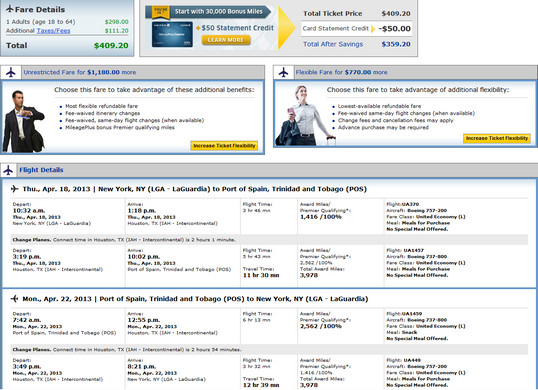Click the businessman photo in Unrestricted Fare
This screenshot has height=390, width=538.
pos(23,121)
